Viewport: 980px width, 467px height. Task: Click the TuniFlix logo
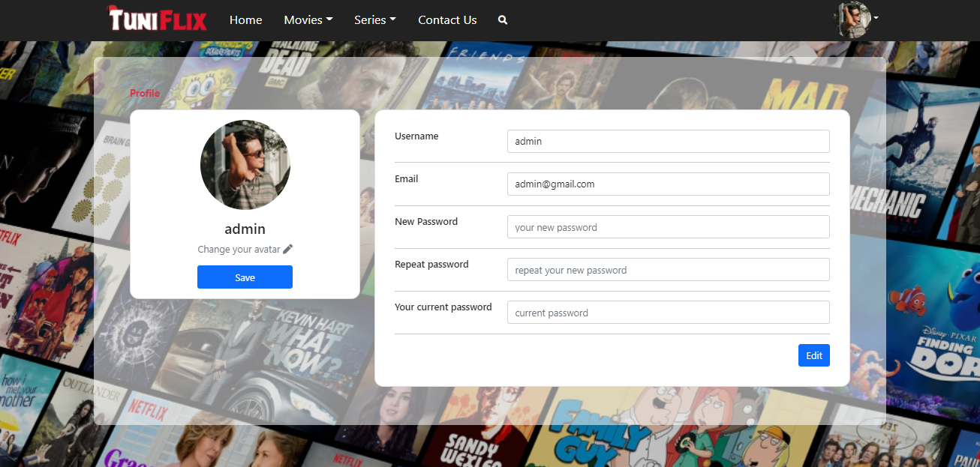coord(158,19)
